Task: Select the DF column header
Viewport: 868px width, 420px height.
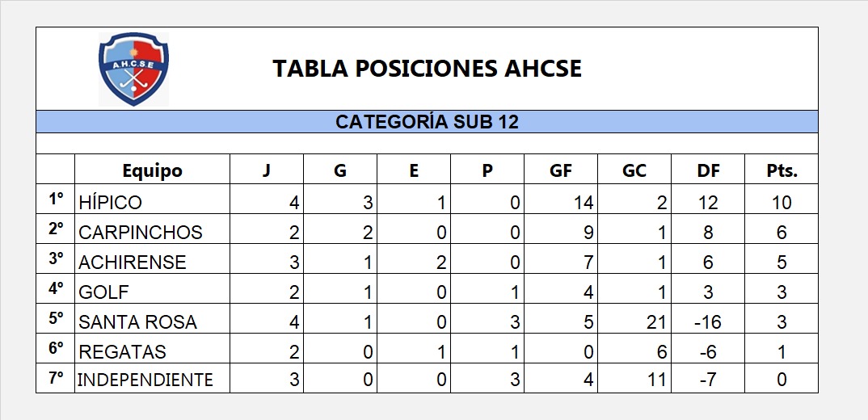Action: click(708, 170)
